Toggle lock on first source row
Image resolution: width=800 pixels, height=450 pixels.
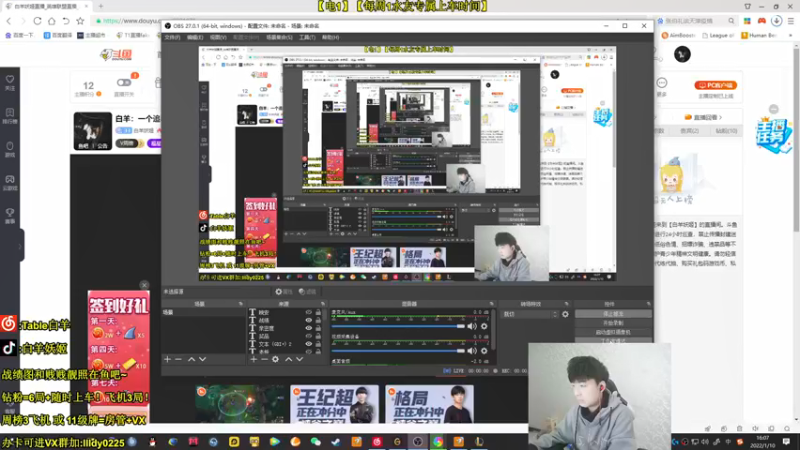point(318,312)
